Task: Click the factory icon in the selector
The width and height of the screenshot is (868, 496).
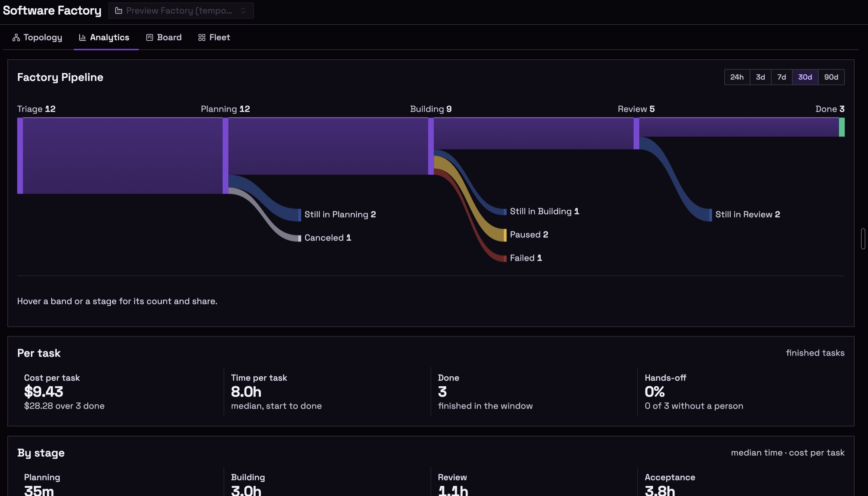Action: (x=118, y=10)
